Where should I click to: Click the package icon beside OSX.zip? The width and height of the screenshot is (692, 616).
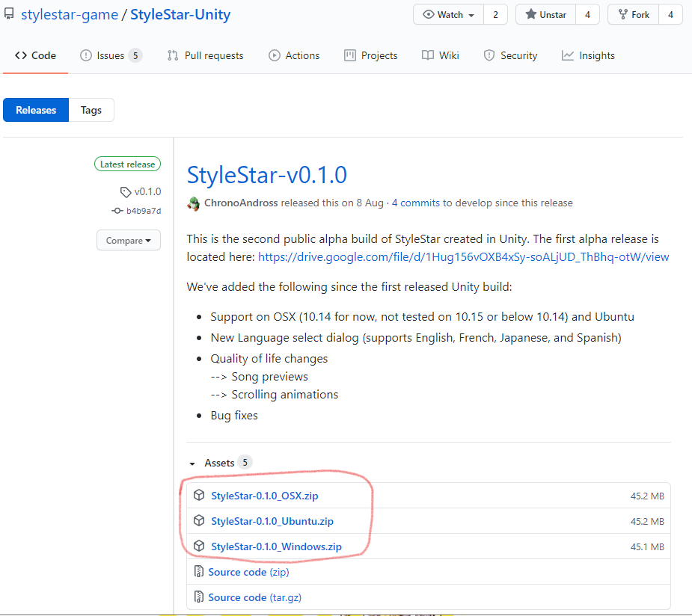click(199, 495)
